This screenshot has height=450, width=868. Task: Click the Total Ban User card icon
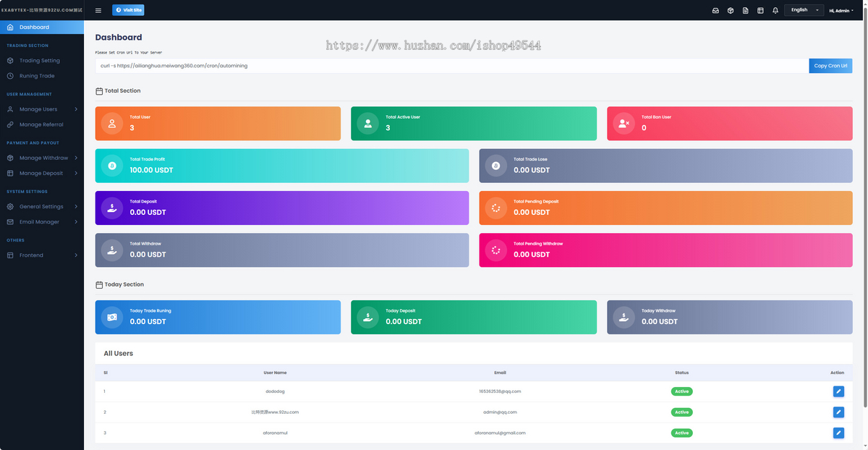click(624, 124)
